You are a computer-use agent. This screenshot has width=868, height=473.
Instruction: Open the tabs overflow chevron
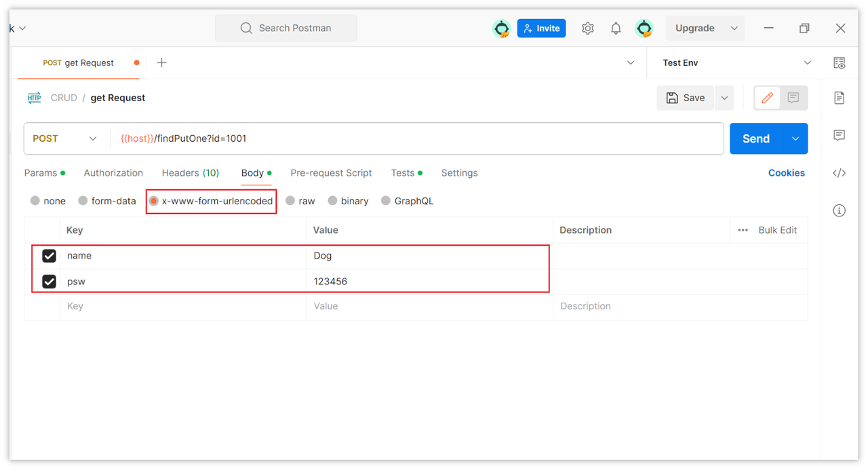631,63
